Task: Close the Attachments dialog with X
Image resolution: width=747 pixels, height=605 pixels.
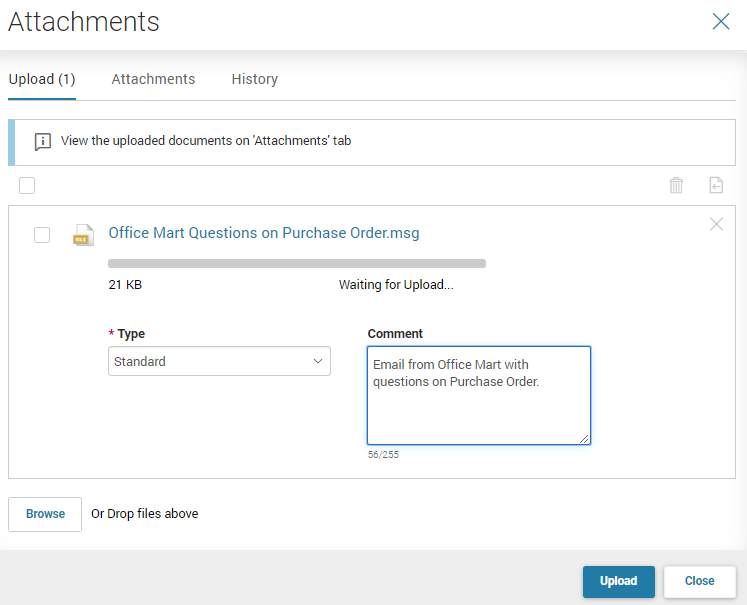Action: point(721,21)
